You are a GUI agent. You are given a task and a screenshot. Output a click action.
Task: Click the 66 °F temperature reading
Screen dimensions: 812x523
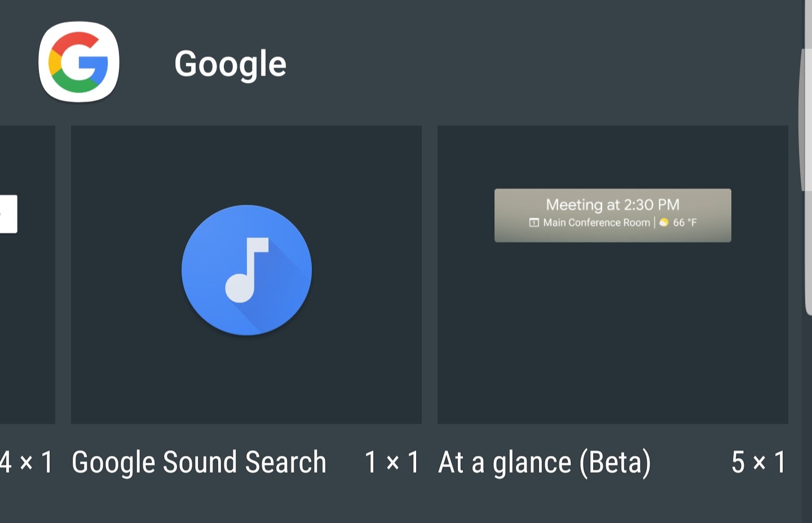[685, 222]
